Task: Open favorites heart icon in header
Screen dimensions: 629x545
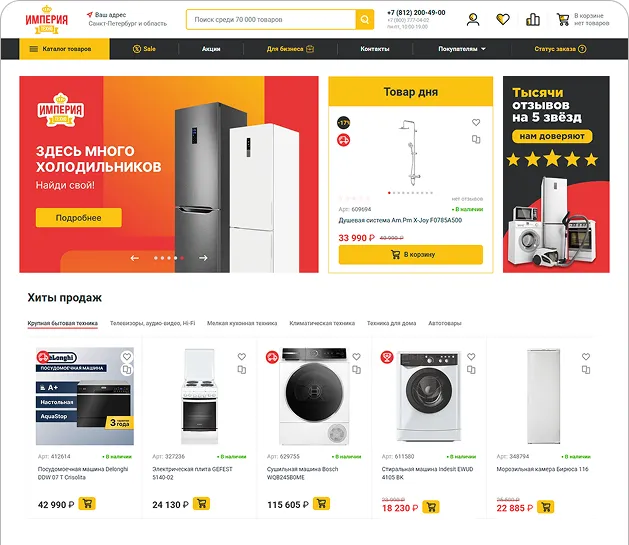Action: point(503,19)
